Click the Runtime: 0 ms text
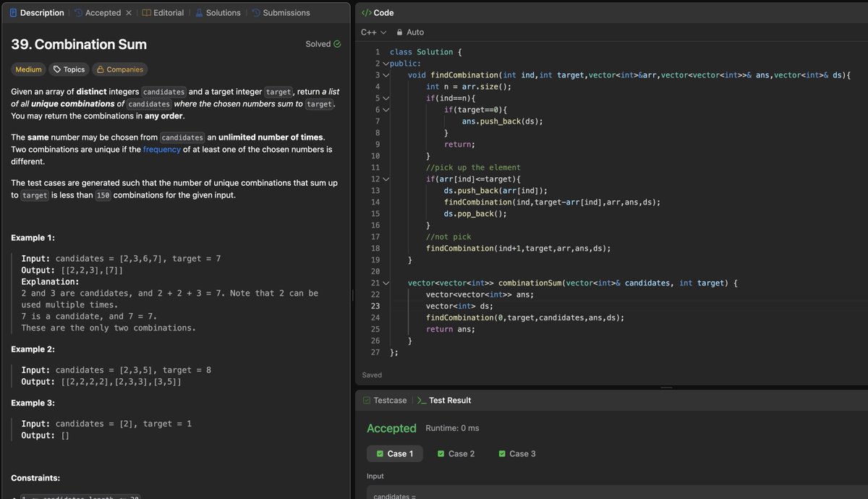Image resolution: width=868 pixels, height=499 pixels. tap(452, 428)
